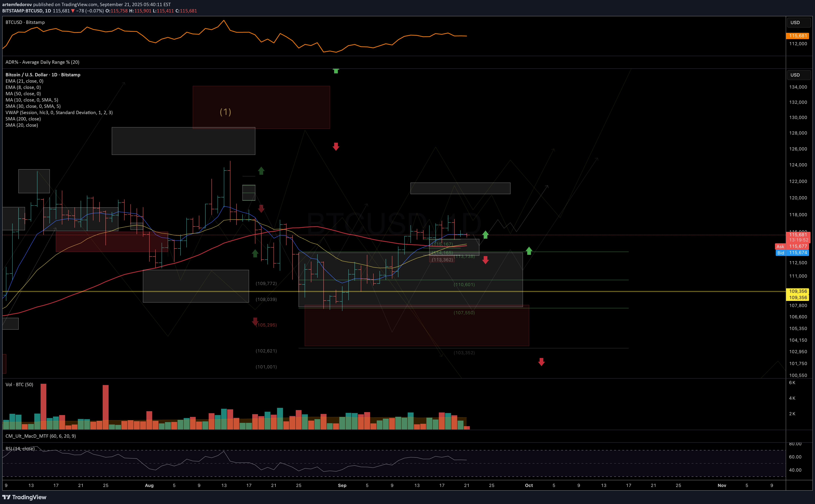
Task: Click the Oct label on time axis
Action: point(529,485)
